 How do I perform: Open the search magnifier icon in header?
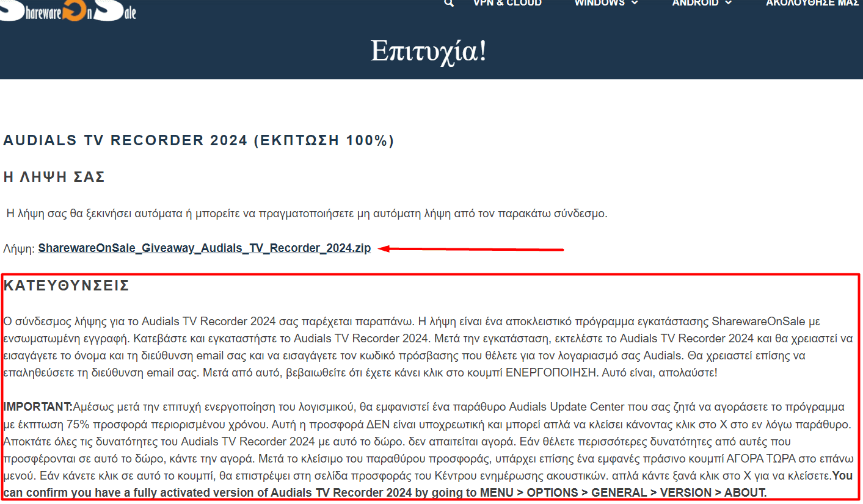pos(449,3)
